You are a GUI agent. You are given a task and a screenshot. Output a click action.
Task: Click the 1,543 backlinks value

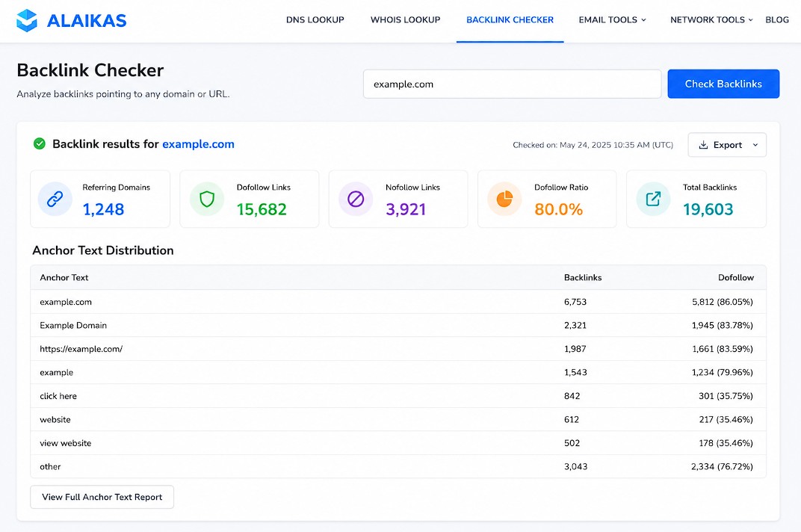click(575, 373)
